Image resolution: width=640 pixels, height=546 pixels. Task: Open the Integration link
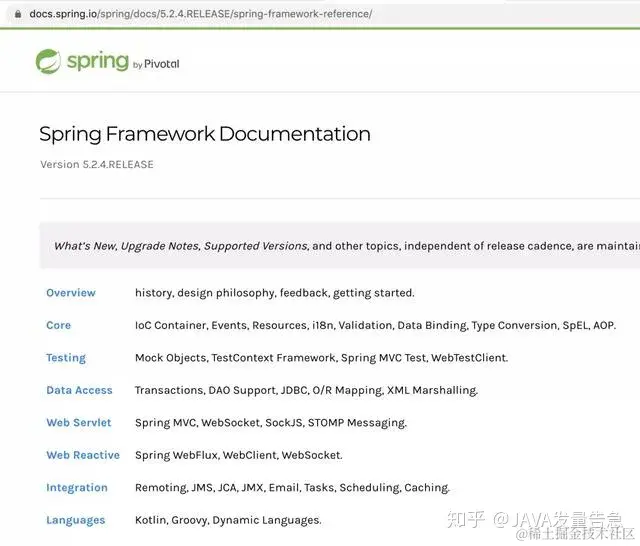[77, 488]
